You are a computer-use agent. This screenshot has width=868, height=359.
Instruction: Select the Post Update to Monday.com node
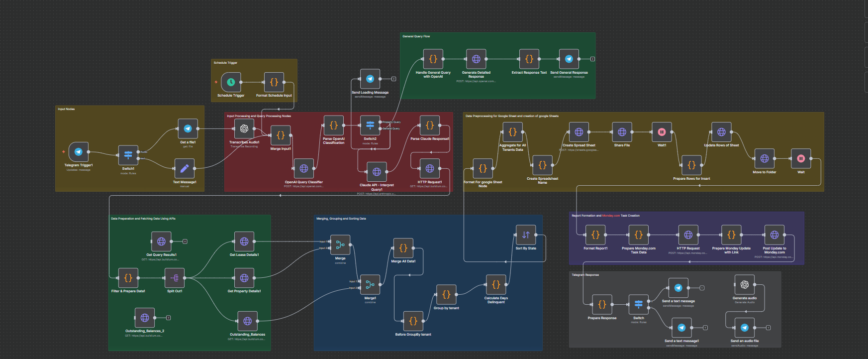774,235
